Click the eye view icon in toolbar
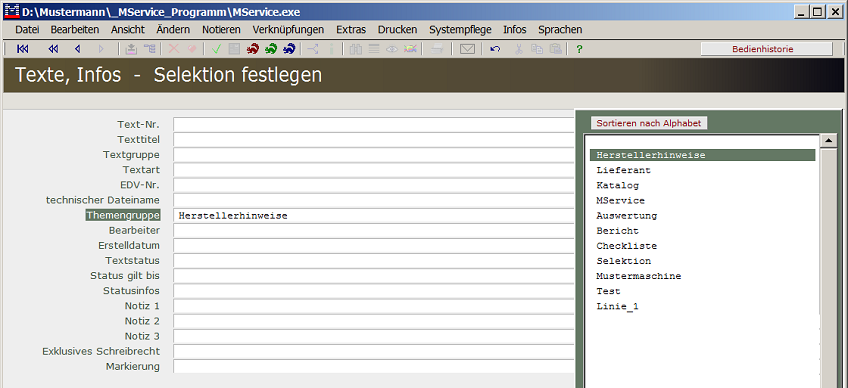Viewport: 848px width, 388px height. click(x=392, y=49)
